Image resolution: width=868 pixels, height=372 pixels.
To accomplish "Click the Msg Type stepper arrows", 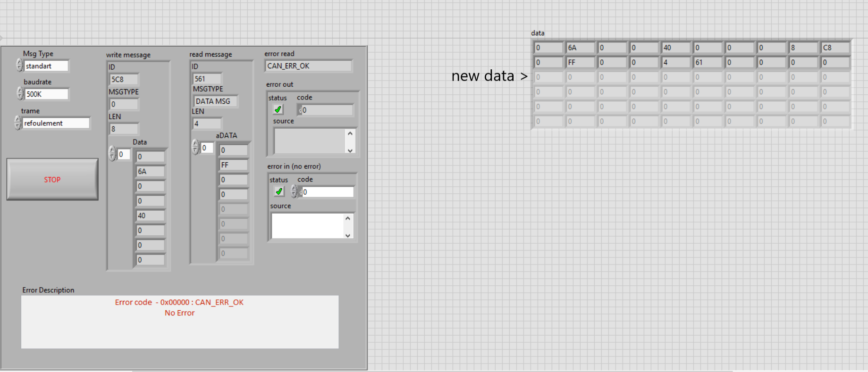I will point(19,66).
